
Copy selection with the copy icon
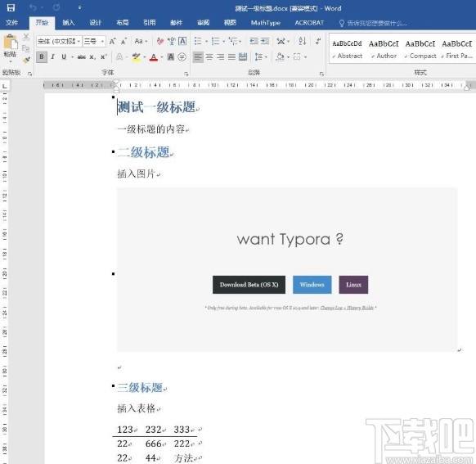pos(26,48)
